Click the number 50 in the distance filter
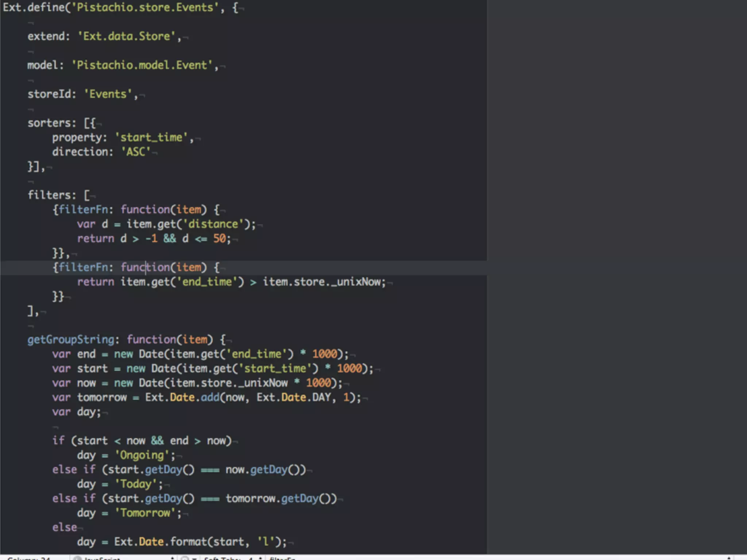The image size is (747, 560). pos(219,238)
